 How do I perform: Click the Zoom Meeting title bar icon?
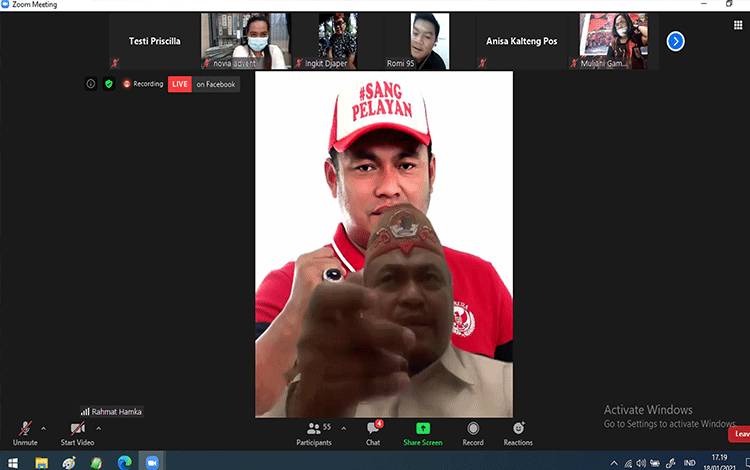(5, 4)
